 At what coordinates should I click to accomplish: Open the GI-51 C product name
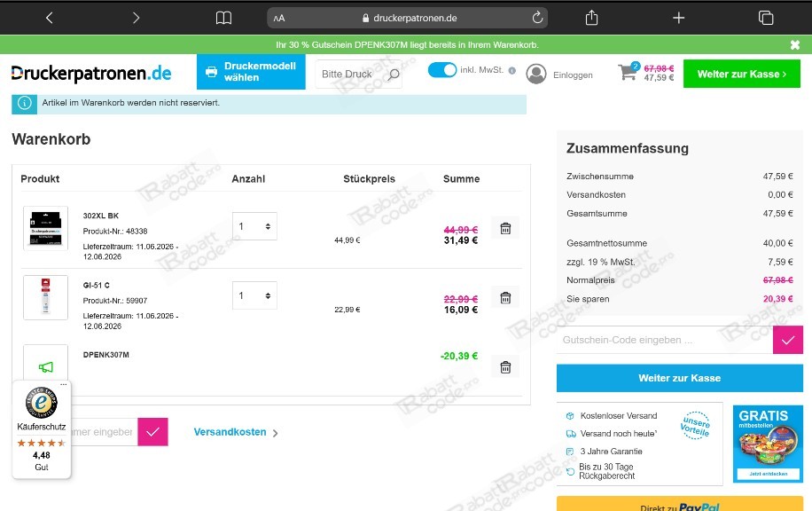pyautogui.click(x=97, y=285)
